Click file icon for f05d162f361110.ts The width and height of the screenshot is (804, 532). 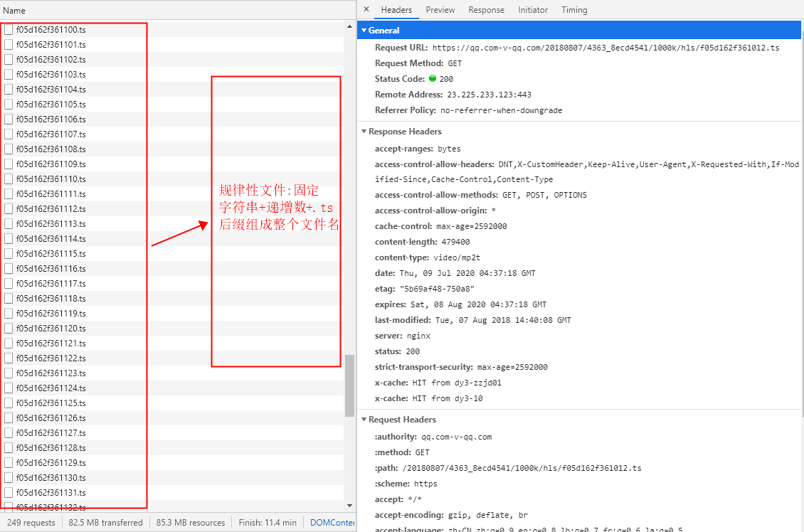click(9, 179)
